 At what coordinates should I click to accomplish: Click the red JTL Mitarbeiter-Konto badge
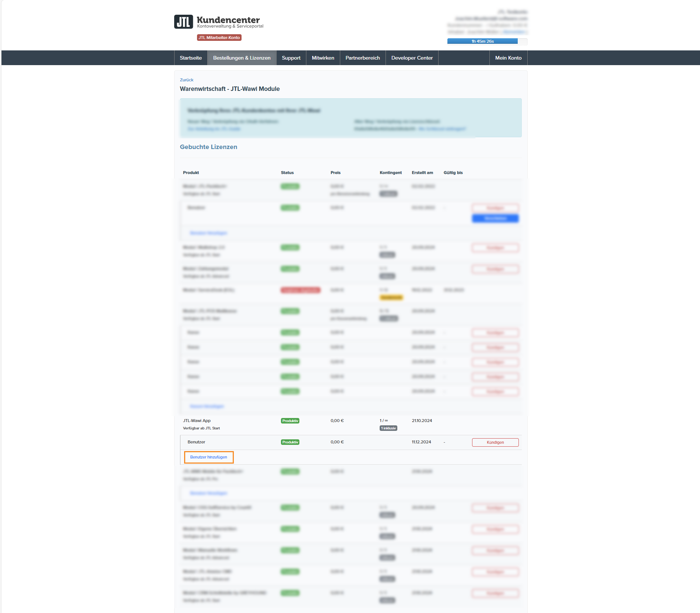coord(219,38)
